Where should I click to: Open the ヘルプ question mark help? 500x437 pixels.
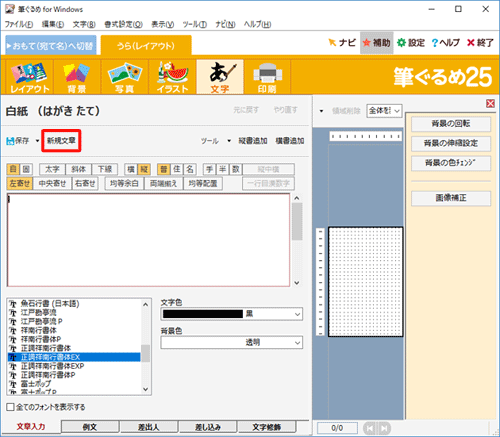[446, 43]
